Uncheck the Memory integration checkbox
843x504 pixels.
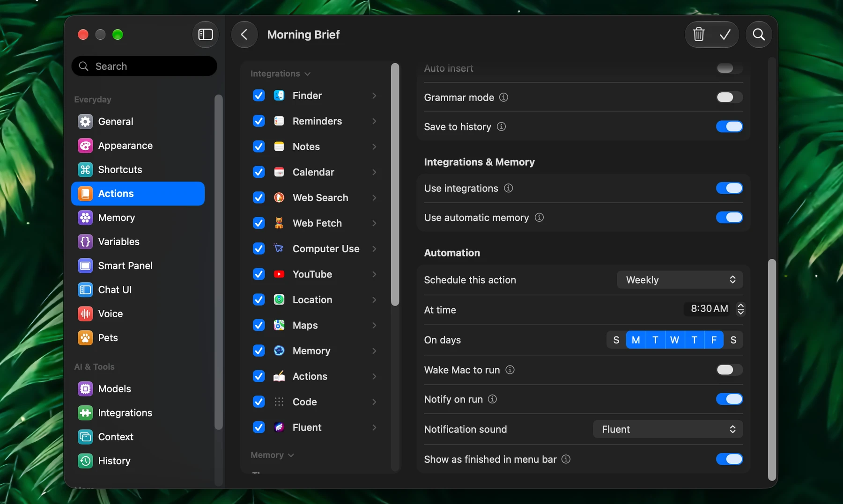click(x=259, y=351)
